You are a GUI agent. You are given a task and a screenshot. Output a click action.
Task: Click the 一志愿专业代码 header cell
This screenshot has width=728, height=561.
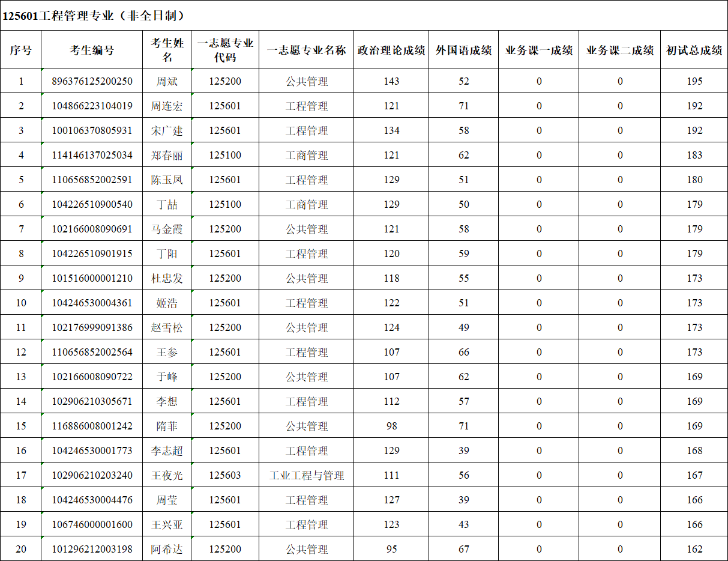(x=225, y=50)
